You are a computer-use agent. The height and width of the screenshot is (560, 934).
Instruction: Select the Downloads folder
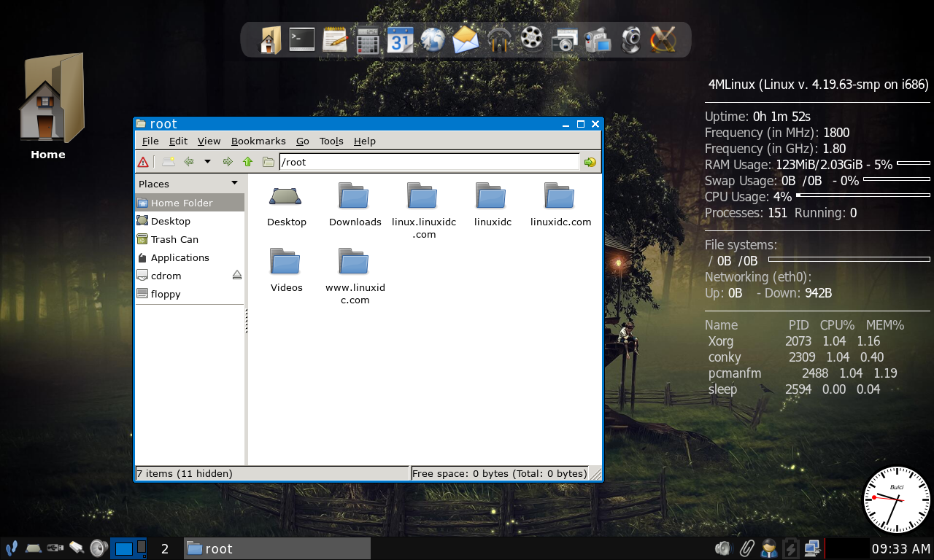click(355, 204)
